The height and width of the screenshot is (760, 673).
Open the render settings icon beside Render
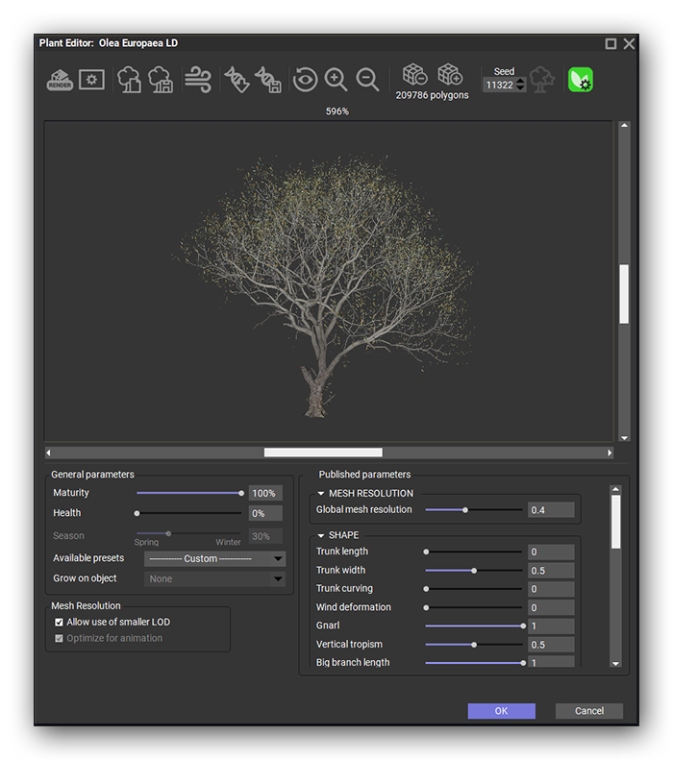click(92, 80)
